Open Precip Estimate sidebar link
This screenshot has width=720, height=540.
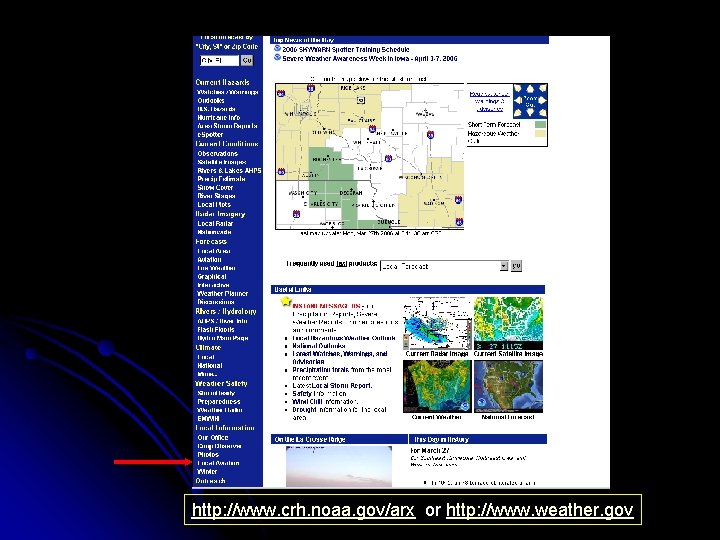coord(221,179)
